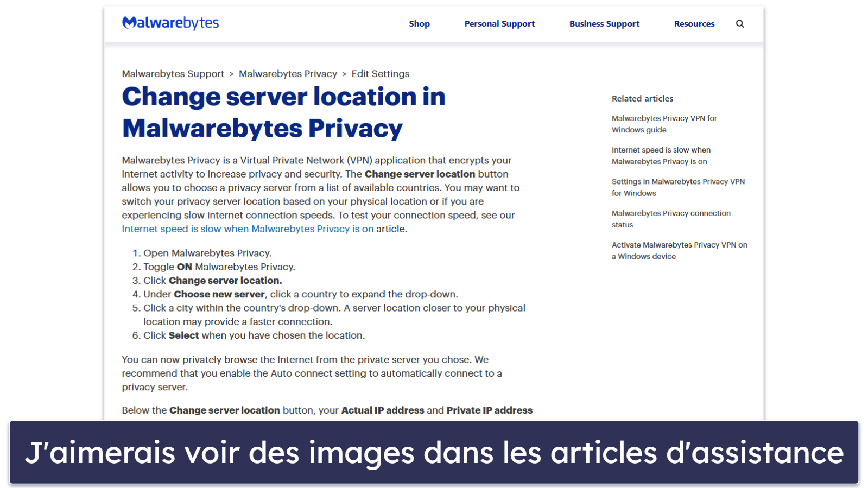Open 'Settings in Malwarebytes Privacy VPN for Windows'
This screenshot has height=488, width=868.
678,187
